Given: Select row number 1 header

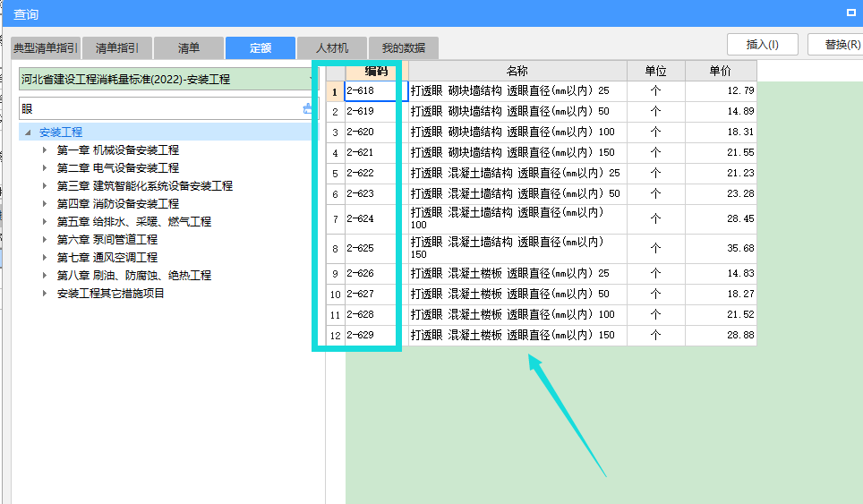Looking at the screenshot, I should pyautogui.click(x=335, y=91).
